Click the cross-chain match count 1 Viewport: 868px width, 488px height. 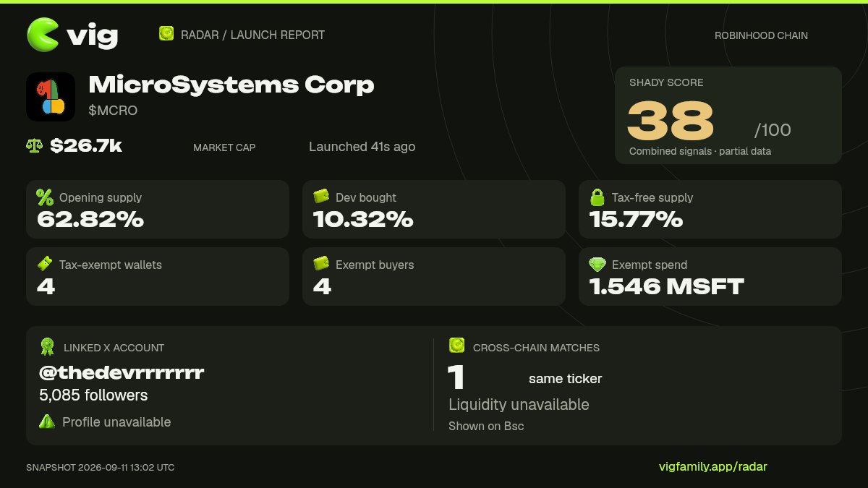click(x=456, y=378)
